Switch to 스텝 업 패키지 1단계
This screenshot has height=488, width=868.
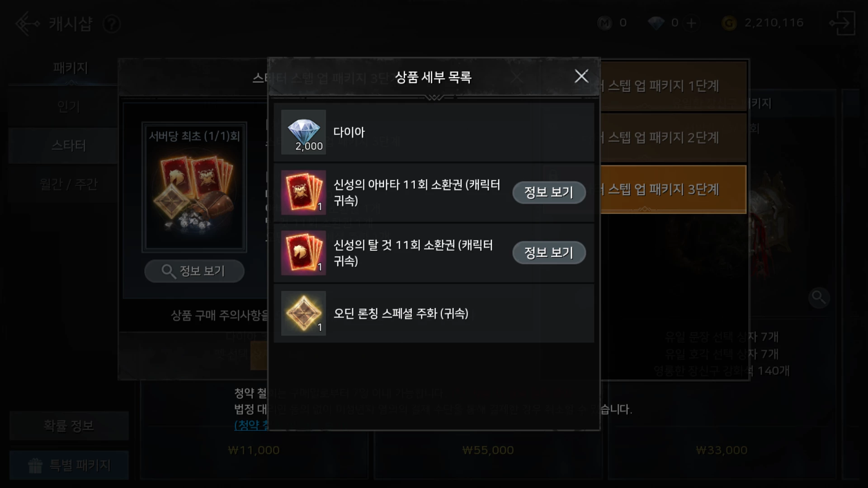click(673, 86)
